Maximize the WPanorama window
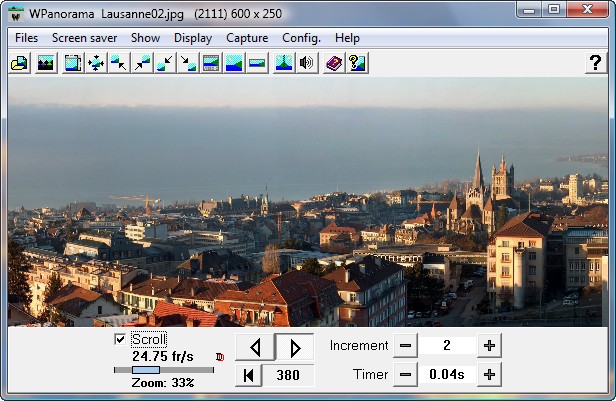The height and width of the screenshot is (401, 616). (x=554, y=9)
